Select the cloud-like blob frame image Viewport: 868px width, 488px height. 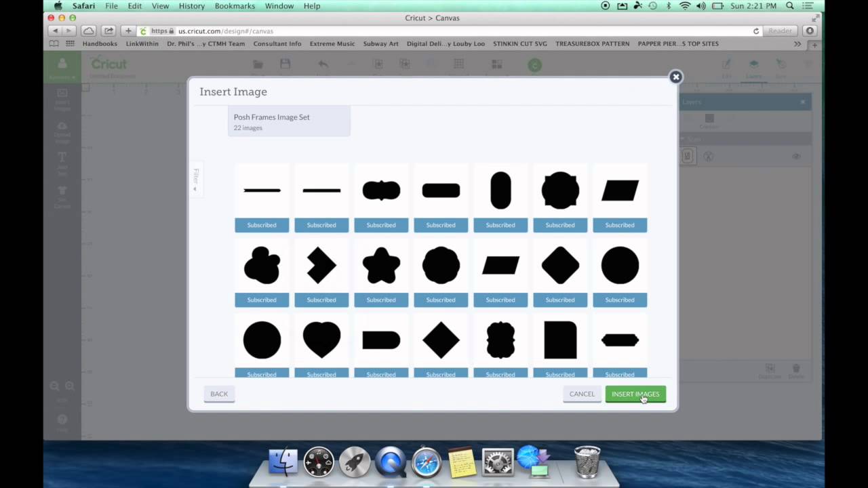point(262,265)
